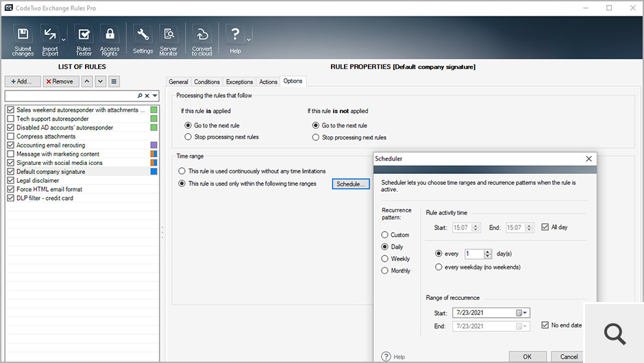The width and height of the screenshot is (644, 363).
Task: Move selected rule up
Action: tap(86, 82)
